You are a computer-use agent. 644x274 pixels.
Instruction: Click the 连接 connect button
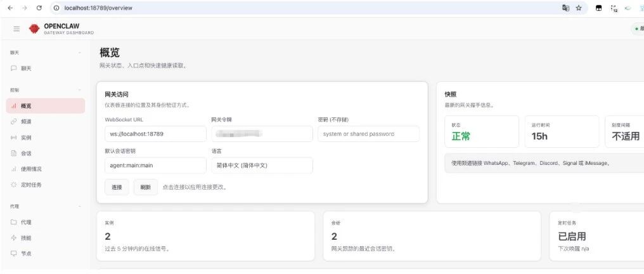pos(117,187)
